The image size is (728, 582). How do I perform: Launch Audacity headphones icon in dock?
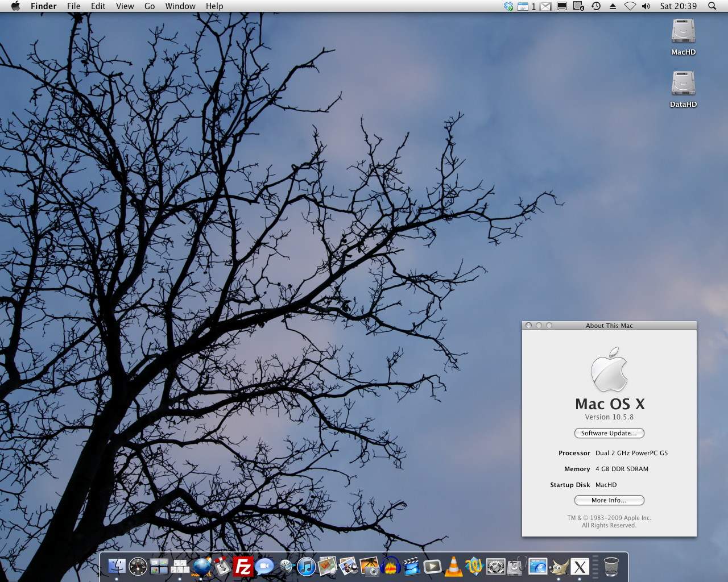pos(391,566)
